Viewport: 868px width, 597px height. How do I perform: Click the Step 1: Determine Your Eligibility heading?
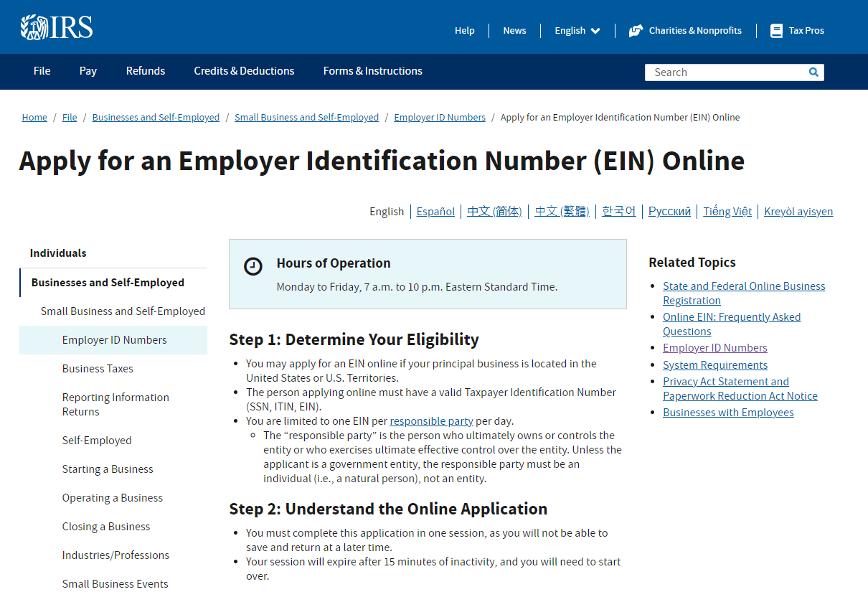(354, 339)
